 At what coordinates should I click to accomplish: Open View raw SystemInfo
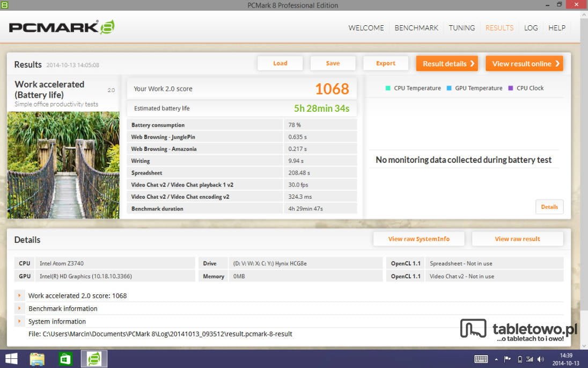418,239
